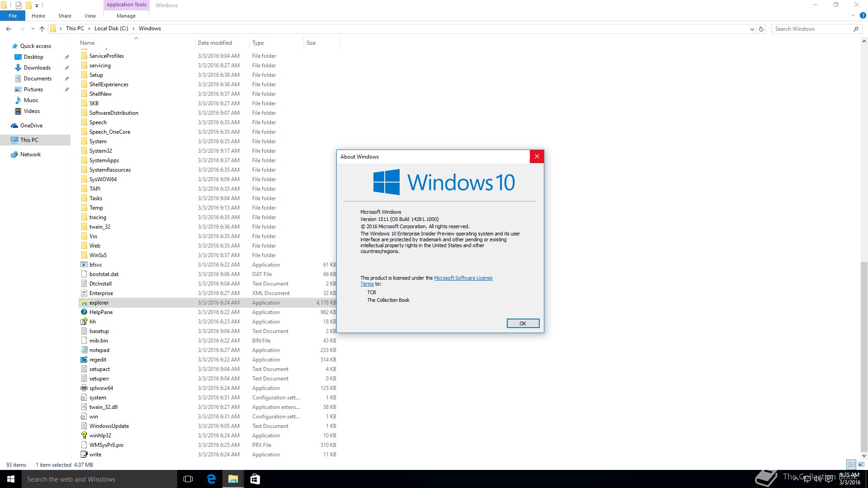
Task: Click the Desktop icon in Quick access
Action: (x=18, y=57)
